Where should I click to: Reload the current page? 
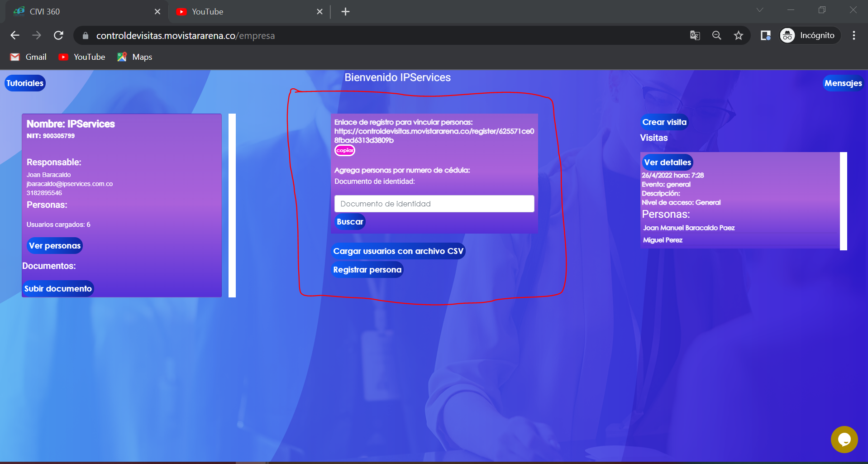58,35
